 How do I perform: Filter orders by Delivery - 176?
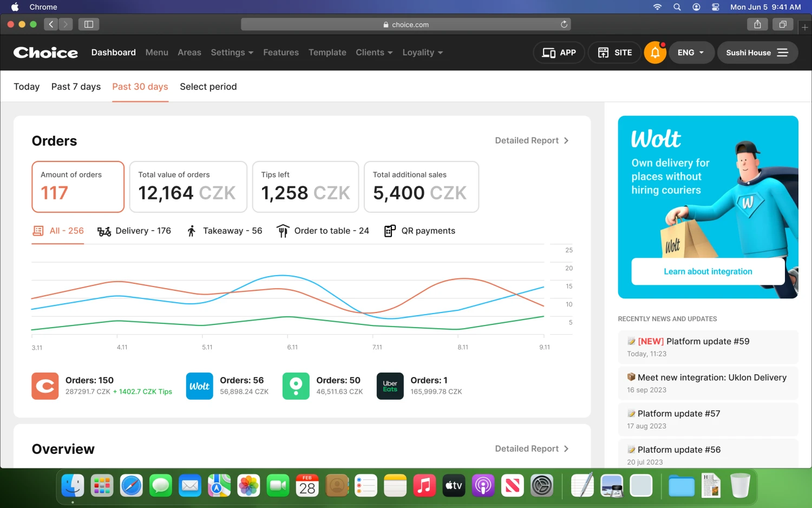click(x=134, y=231)
